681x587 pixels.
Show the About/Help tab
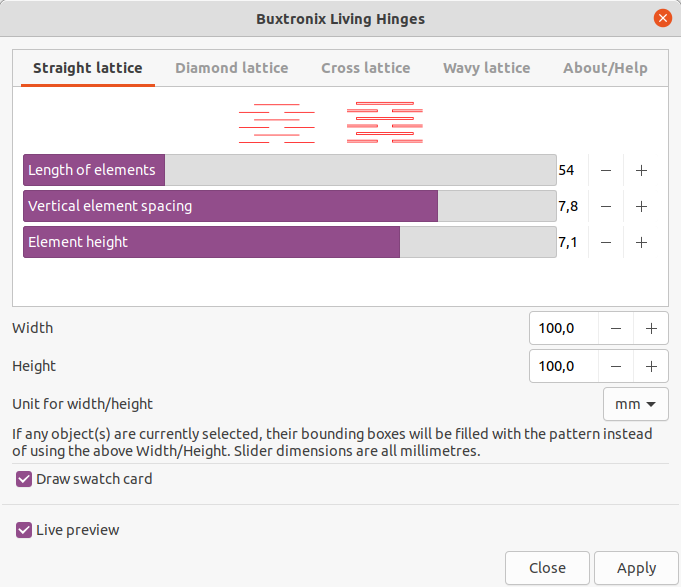(605, 68)
